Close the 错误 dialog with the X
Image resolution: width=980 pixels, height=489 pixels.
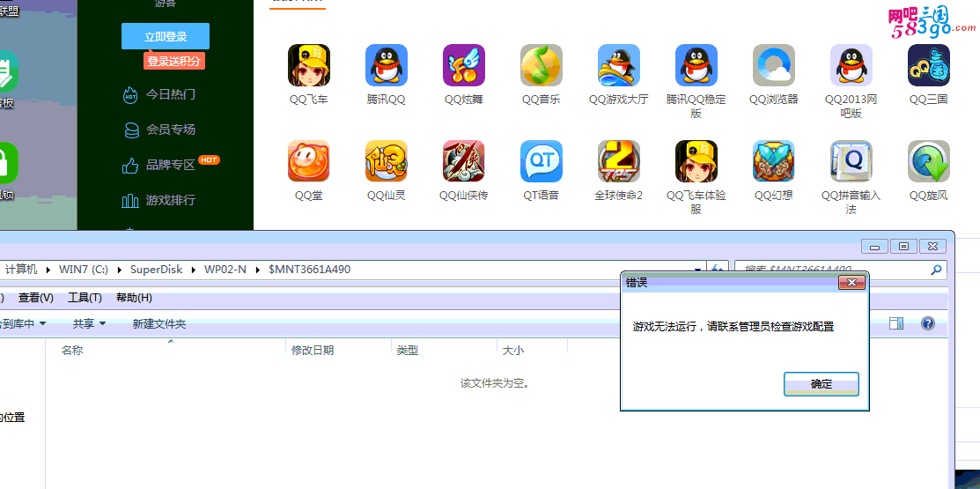tap(851, 284)
